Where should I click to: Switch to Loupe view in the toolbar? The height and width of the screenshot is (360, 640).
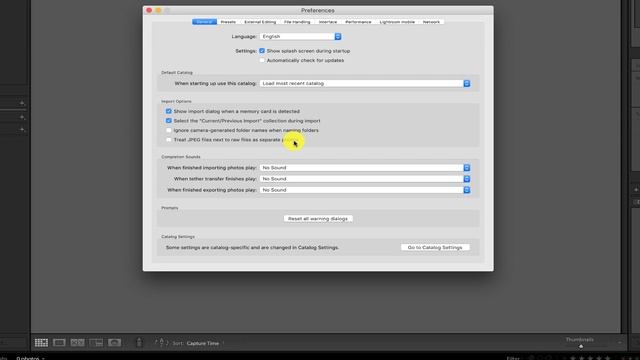[59, 342]
